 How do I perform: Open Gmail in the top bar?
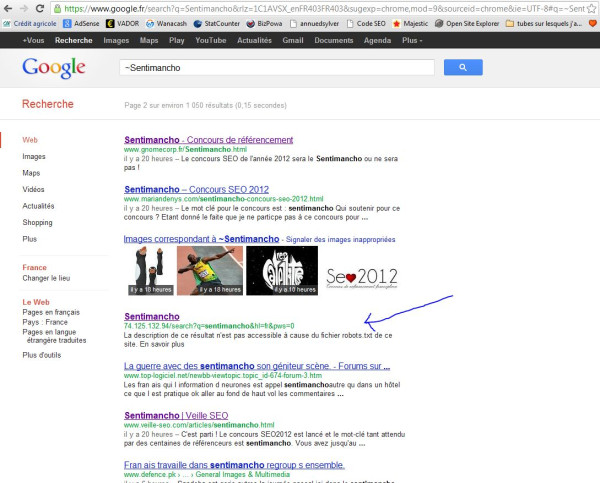pos(293,40)
